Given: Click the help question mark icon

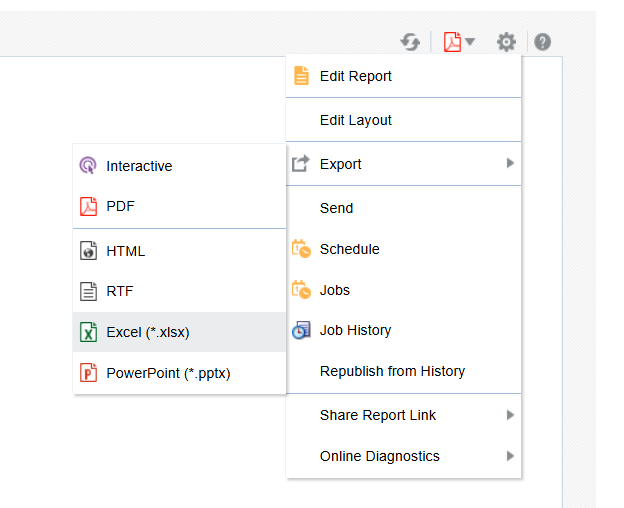Looking at the screenshot, I should coord(542,42).
